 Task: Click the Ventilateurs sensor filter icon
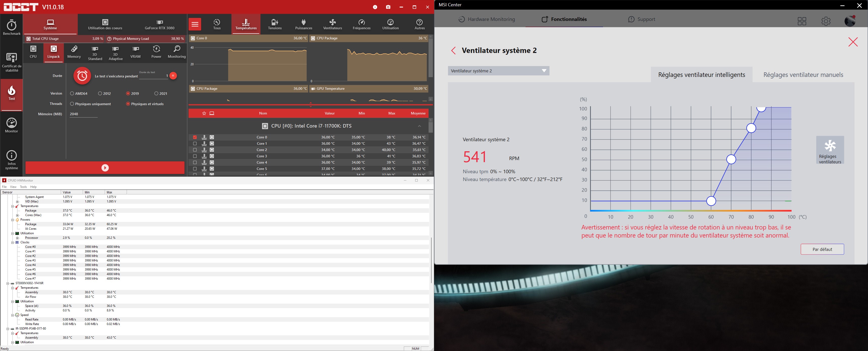tap(332, 24)
